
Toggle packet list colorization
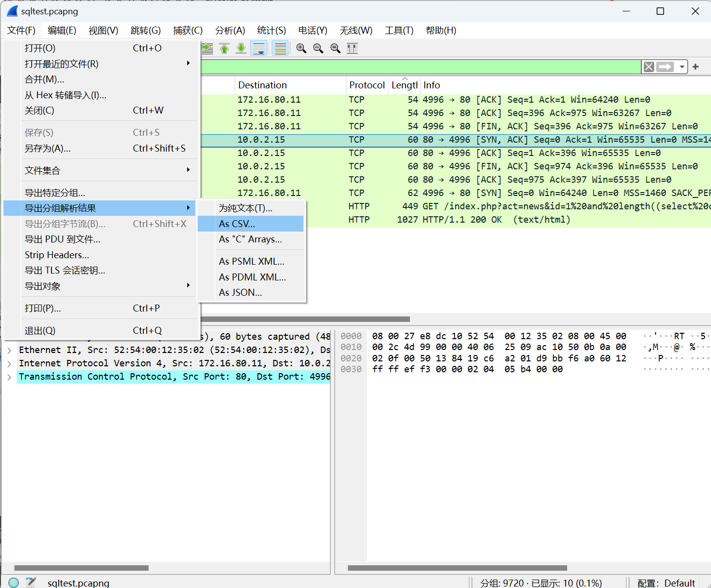[280, 48]
